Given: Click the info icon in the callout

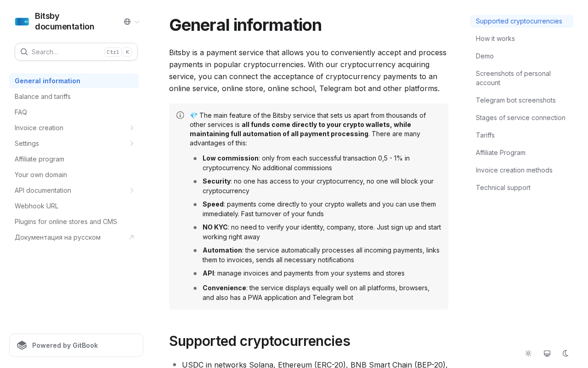Looking at the screenshot, I should click(x=180, y=115).
